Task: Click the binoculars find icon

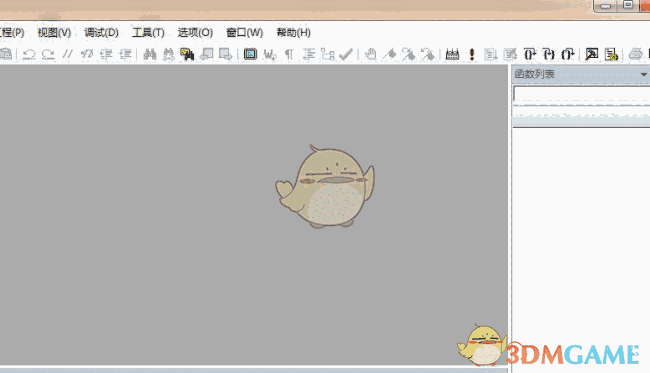Action: 150,54
